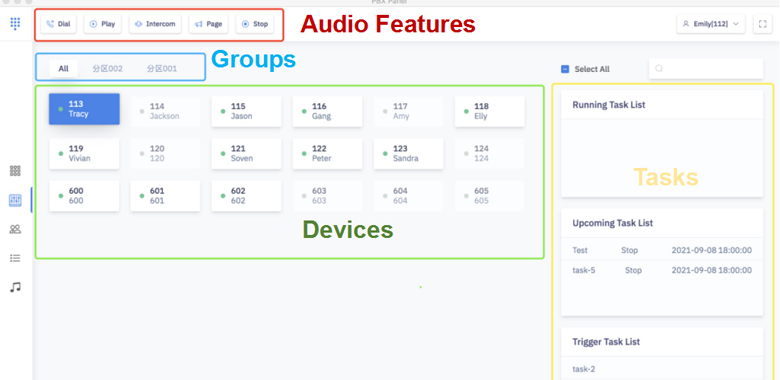Click the task-5 upcoming task row
The height and width of the screenshot is (380, 780).
coord(662,271)
